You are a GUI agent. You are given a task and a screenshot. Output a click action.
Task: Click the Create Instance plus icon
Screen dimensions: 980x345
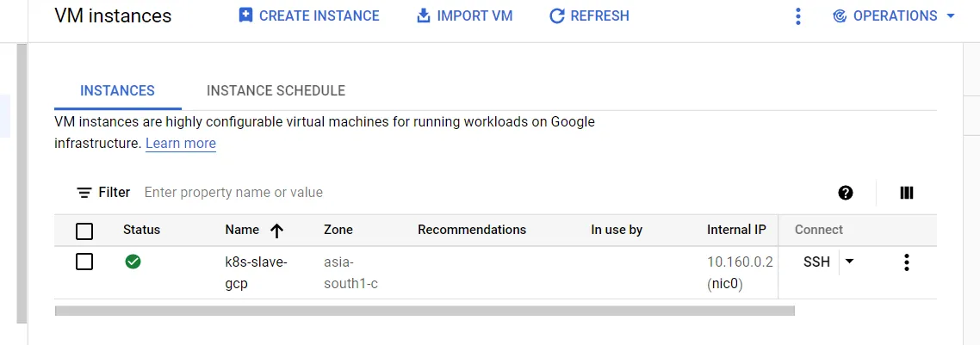(x=245, y=15)
